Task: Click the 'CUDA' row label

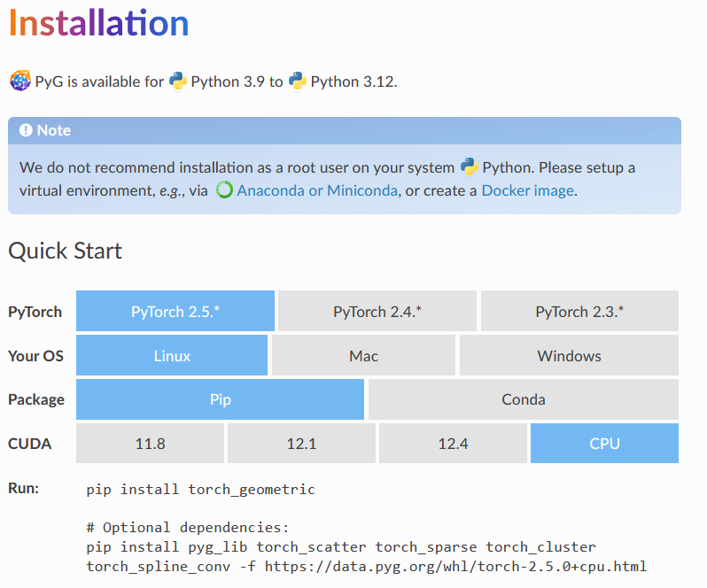Action: coord(30,444)
